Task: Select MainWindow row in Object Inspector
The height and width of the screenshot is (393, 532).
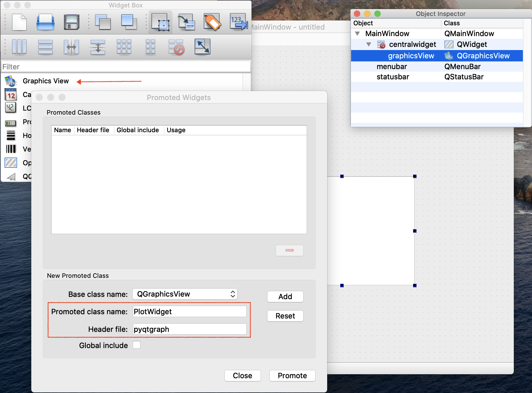Action: pyautogui.click(x=437, y=34)
